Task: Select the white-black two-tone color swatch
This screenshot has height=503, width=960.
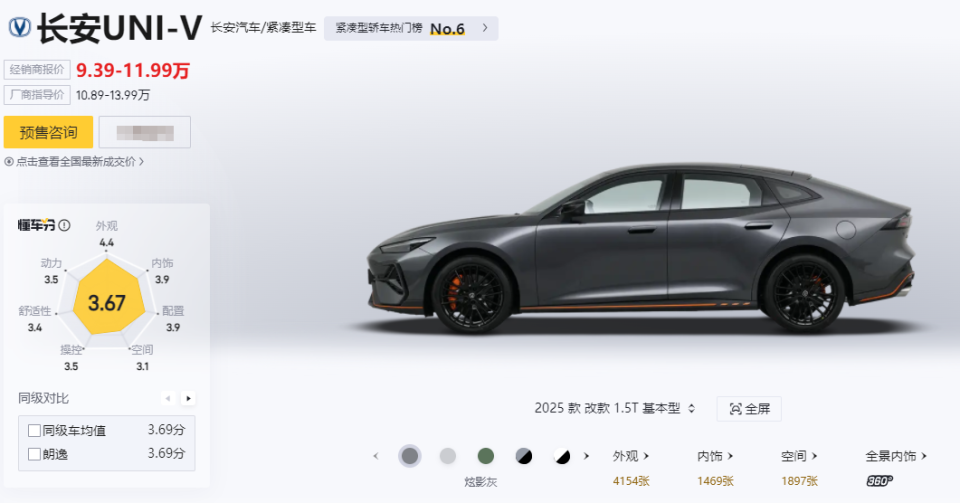Action: coord(561,456)
